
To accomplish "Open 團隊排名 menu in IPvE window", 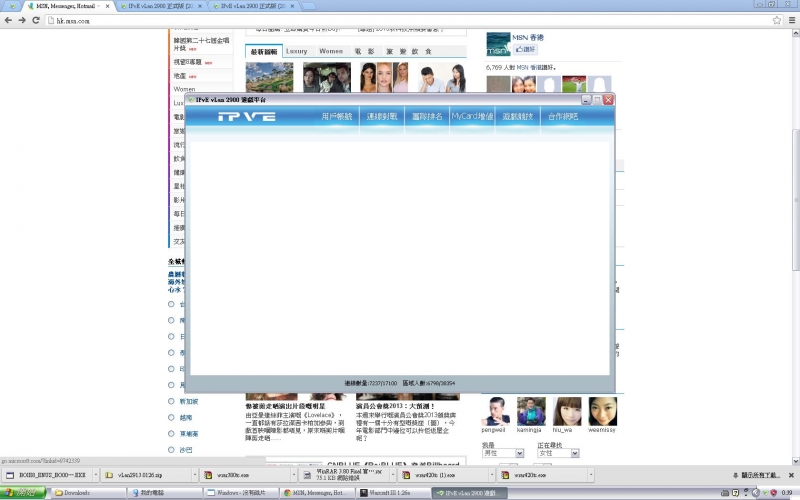I will point(427,117).
